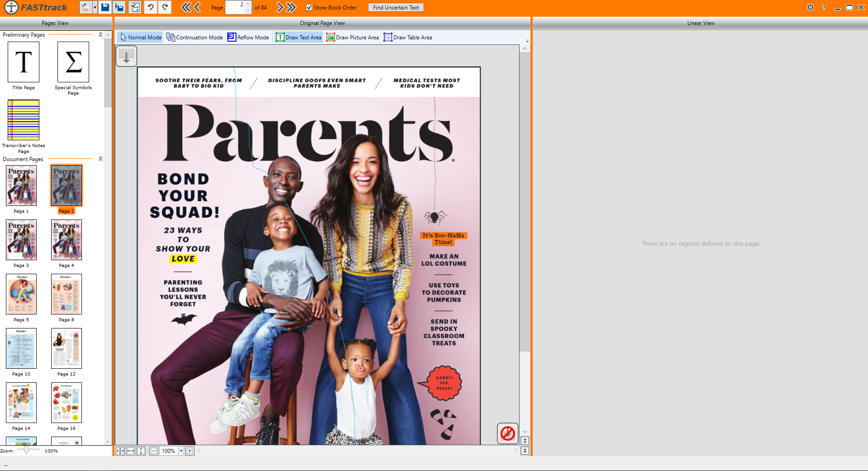Click the red prohibited overlay icon
The image size is (868, 471).
click(x=508, y=433)
